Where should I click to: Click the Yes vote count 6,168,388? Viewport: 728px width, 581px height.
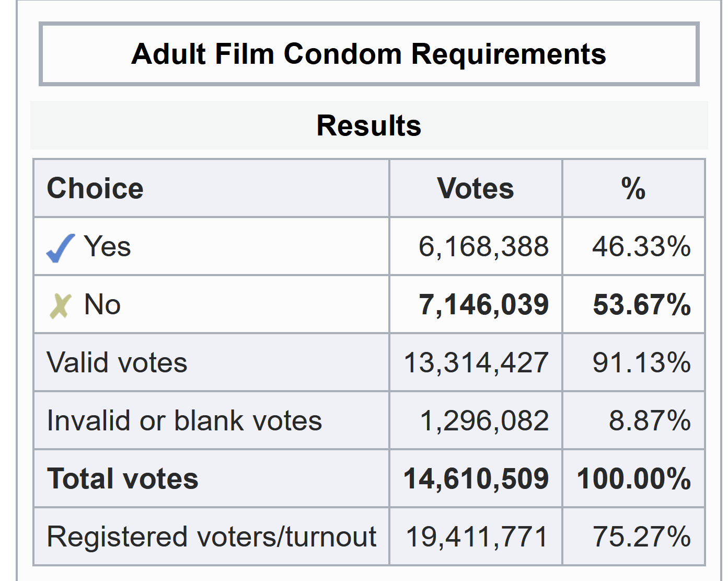click(x=483, y=246)
